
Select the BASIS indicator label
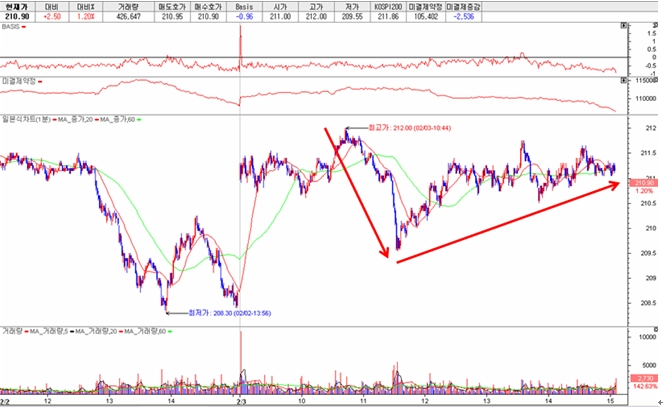click(x=11, y=27)
